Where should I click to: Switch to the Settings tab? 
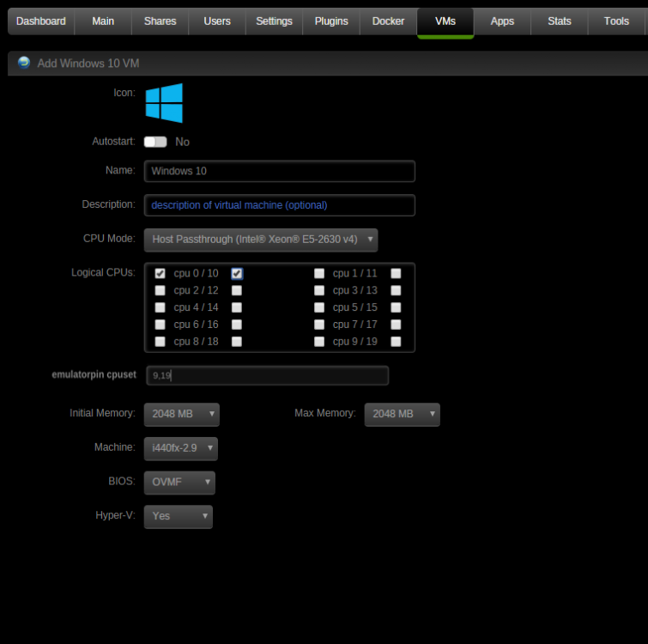click(274, 21)
